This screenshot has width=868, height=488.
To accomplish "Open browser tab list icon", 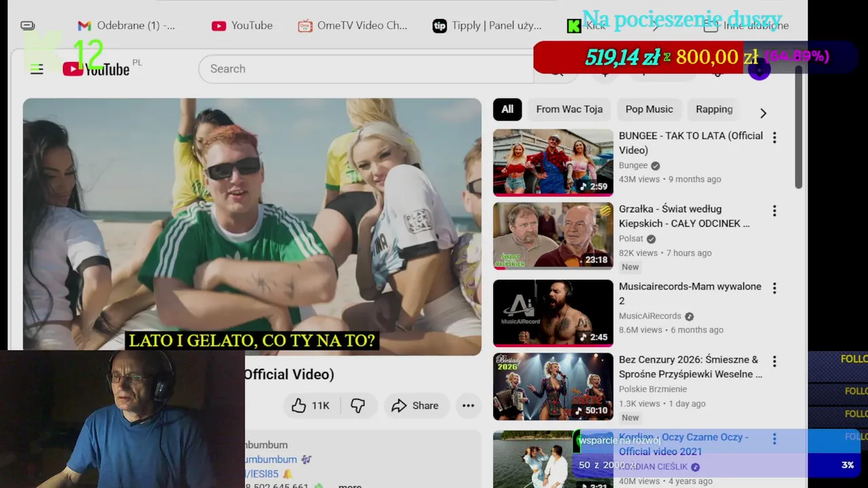I will [28, 26].
